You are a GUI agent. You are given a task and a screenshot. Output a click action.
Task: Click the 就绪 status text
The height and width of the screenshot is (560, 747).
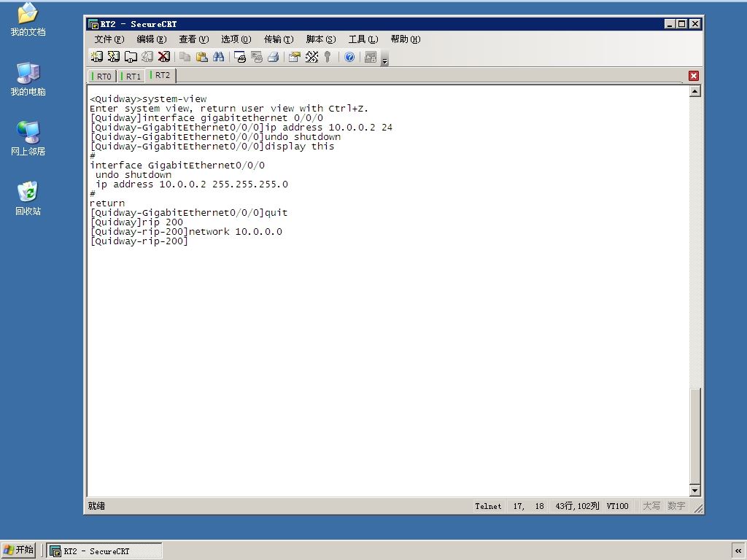click(97, 506)
